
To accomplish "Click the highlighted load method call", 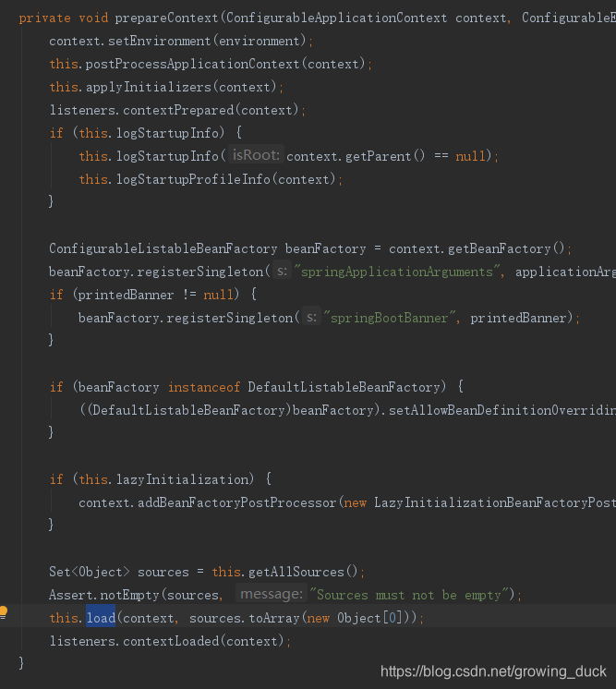I will (101, 618).
